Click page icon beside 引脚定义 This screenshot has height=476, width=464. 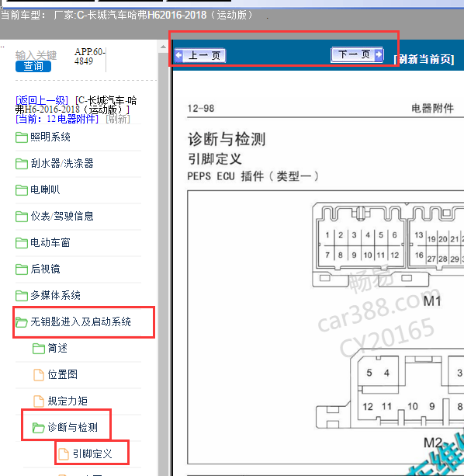[64, 454]
